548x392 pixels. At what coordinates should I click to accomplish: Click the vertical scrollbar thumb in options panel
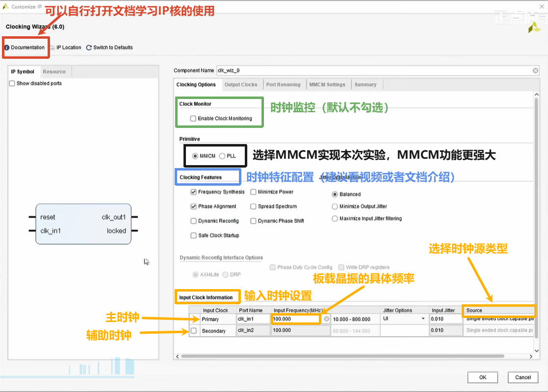(536, 218)
